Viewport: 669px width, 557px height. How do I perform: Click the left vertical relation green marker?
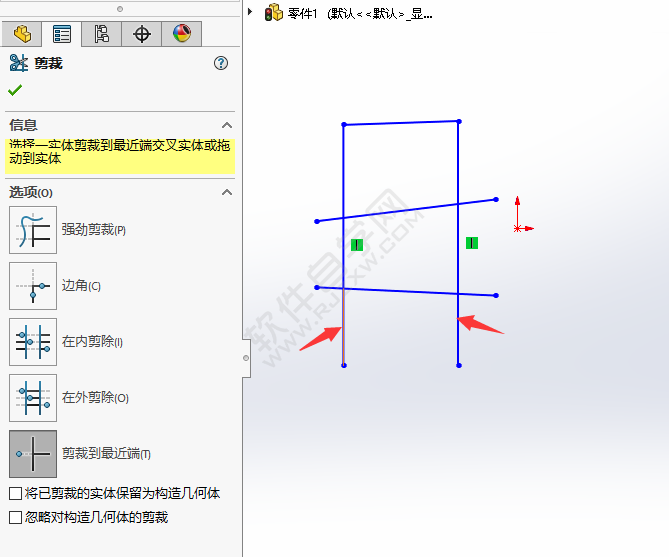coord(357,245)
